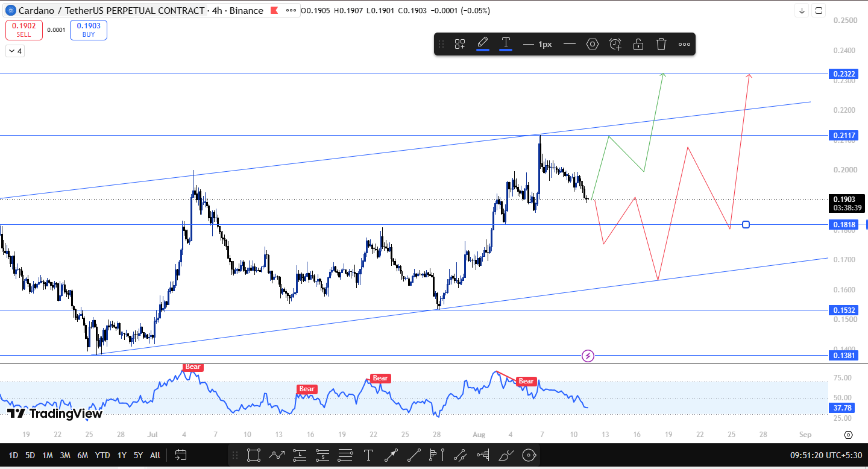Select the Trend Line tool
This screenshot has height=469, width=868.
pyautogui.click(x=414, y=455)
